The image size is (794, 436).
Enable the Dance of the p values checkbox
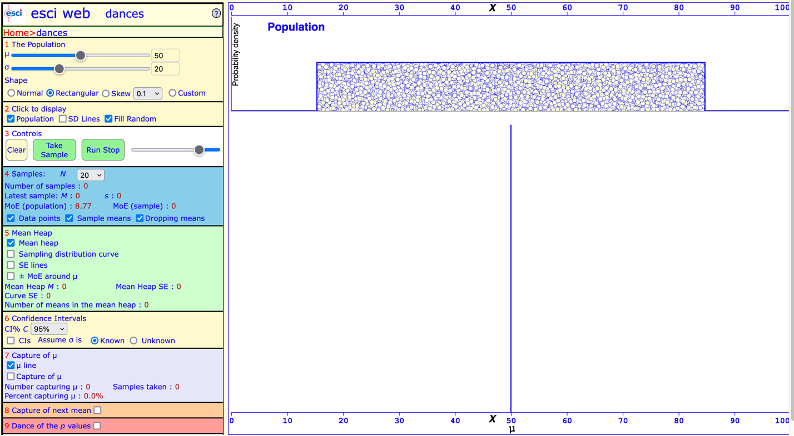97,426
